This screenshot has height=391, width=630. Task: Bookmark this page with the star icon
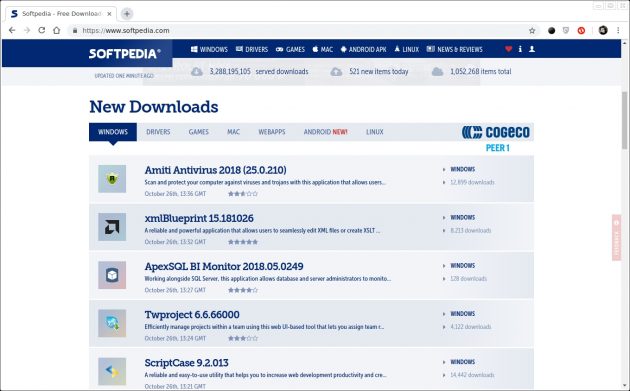[x=532, y=31]
